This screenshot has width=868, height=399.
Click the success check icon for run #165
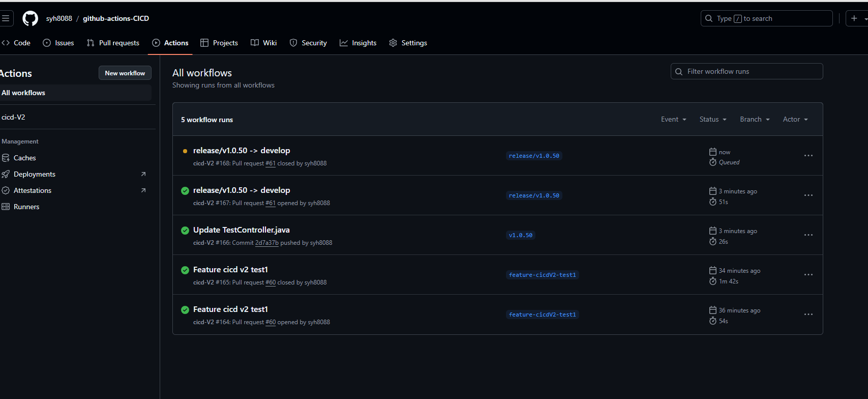pos(185,270)
